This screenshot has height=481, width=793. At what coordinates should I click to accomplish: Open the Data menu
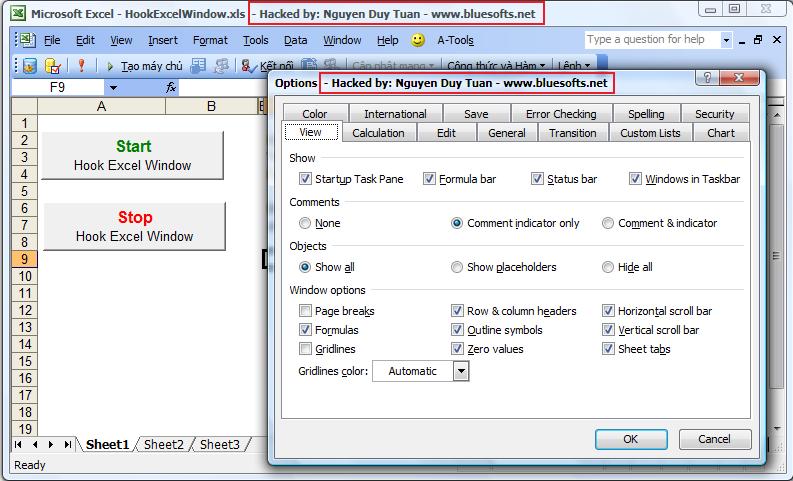(x=295, y=40)
